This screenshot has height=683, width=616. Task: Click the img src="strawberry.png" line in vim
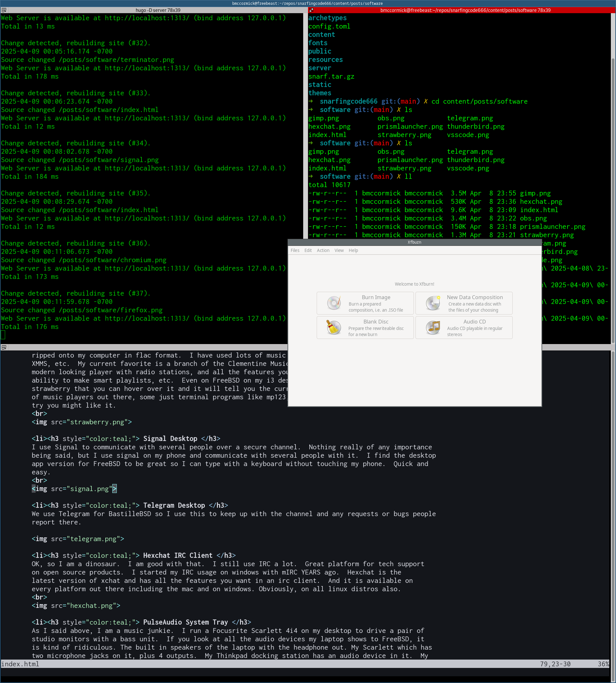coord(81,422)
